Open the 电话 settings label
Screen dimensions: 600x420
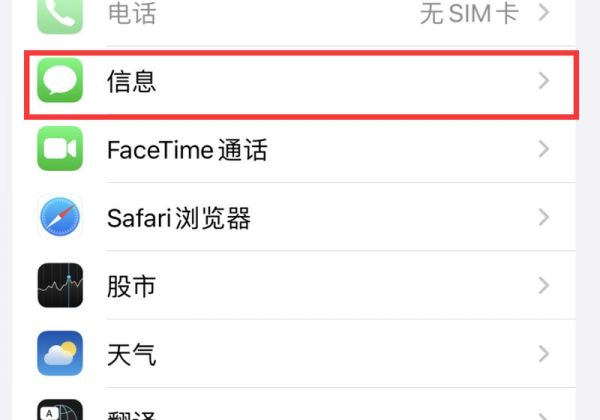[x=132, y=14]
